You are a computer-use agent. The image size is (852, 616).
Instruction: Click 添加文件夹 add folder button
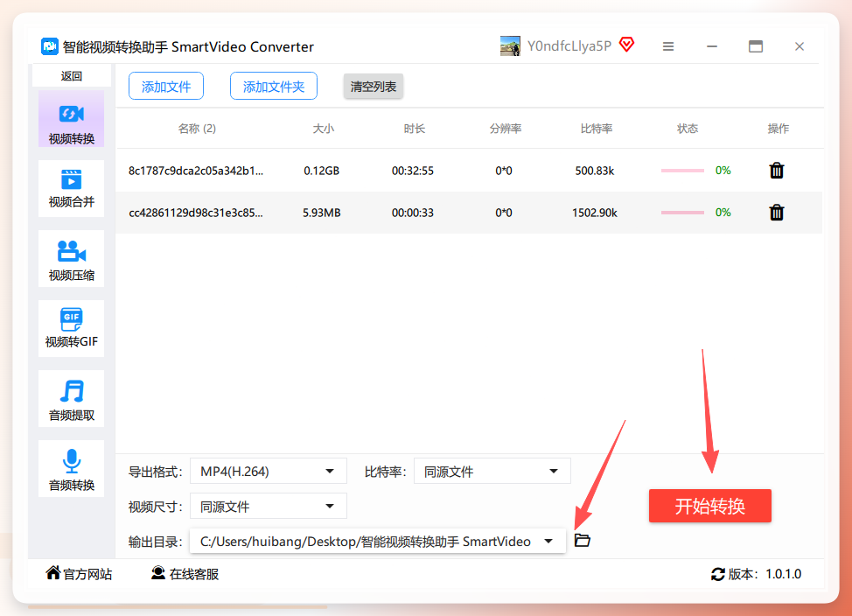(273, 87)
